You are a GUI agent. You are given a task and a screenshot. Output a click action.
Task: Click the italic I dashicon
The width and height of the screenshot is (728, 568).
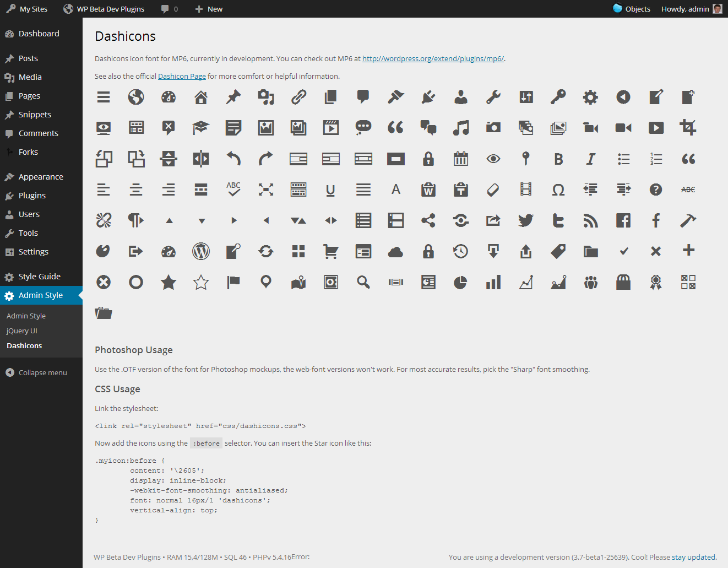pos(591,159)
